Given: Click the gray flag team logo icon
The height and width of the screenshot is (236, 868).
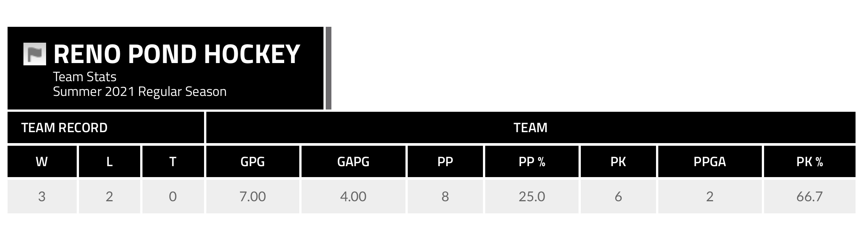Looking at the screenshot, I should [34, 54].
